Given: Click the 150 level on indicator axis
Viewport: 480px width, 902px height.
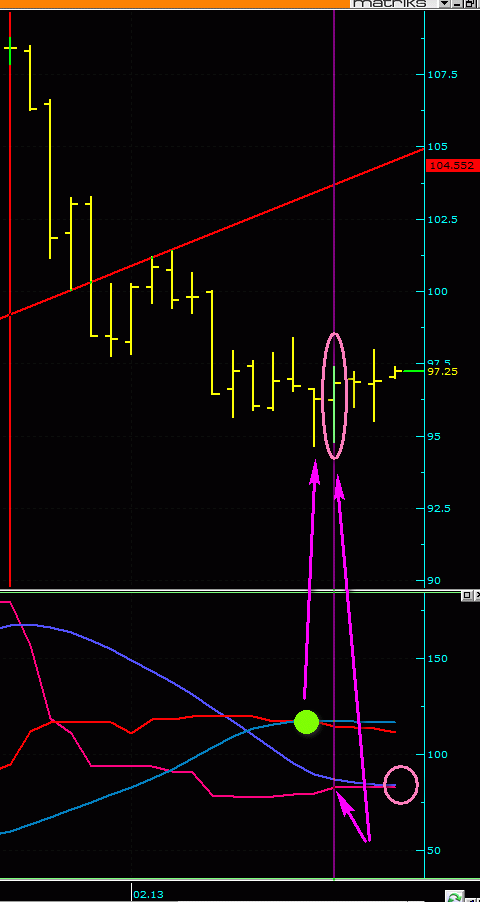Looking at the screenshot, I should (x=437, y=659).
